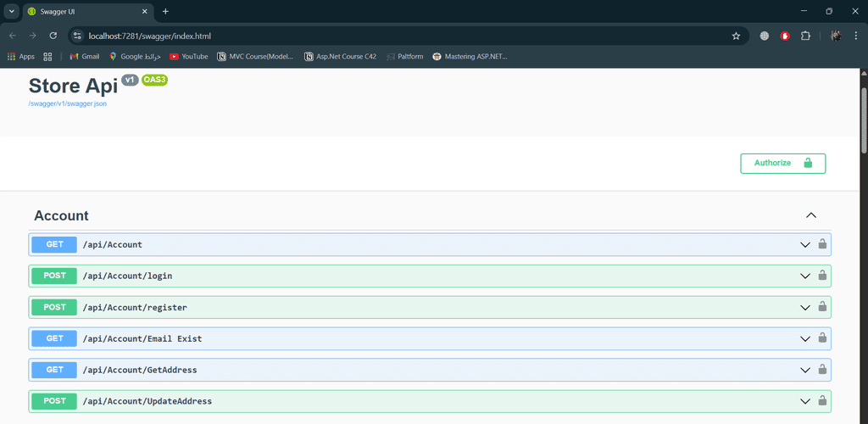Open the YouTube bookmark
Screen dimensions: 868x424
[x=188, y=57]
